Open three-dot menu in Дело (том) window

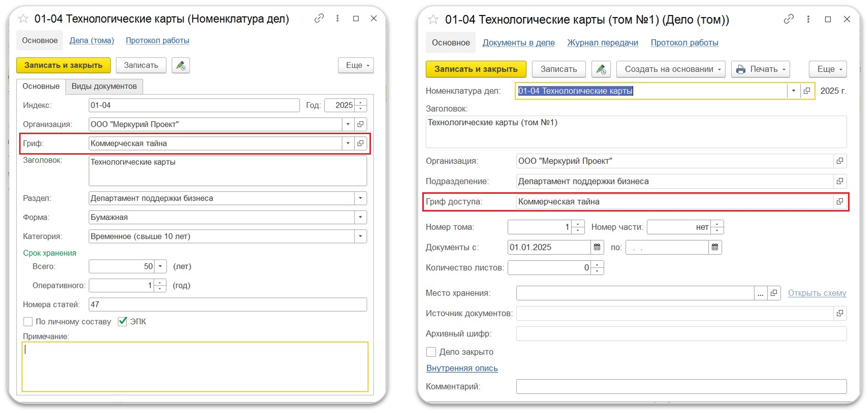point(808,19)
